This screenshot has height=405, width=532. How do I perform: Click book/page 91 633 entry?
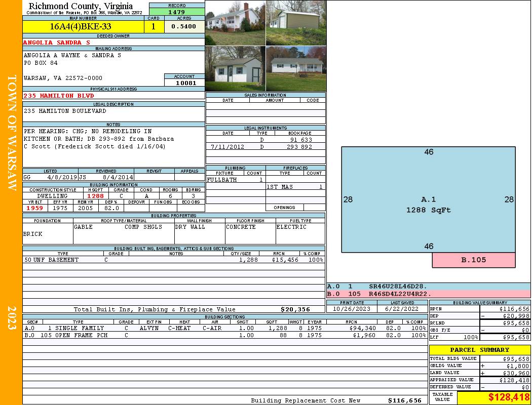[301, 140]
